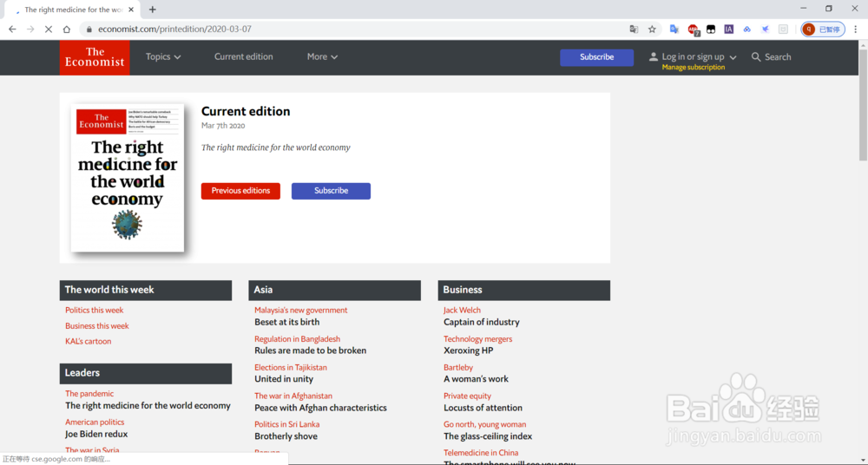Click Telemedicine in China label

tap(481, 453)
